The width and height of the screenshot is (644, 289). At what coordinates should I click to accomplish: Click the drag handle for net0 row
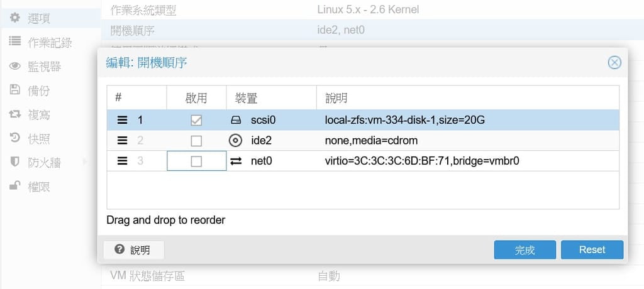[x=122, y=161]
